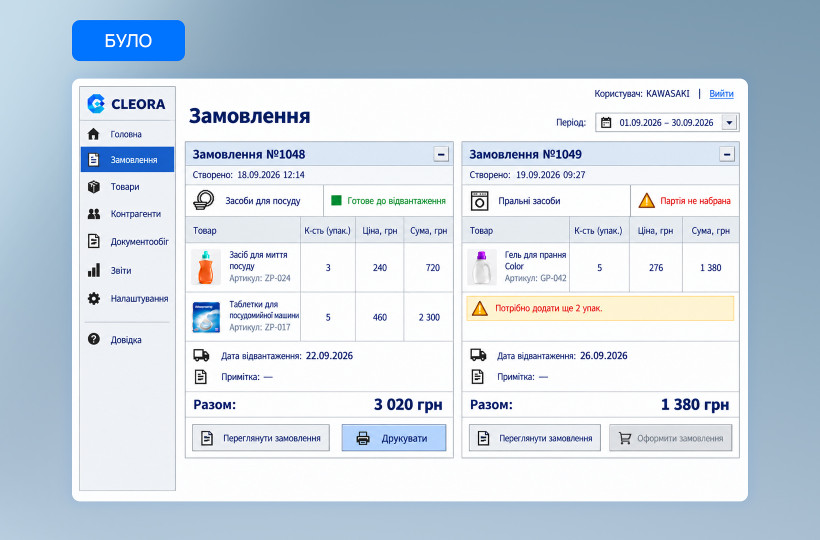
Task: Click the Друкувати button
Action: pos(394,438)
